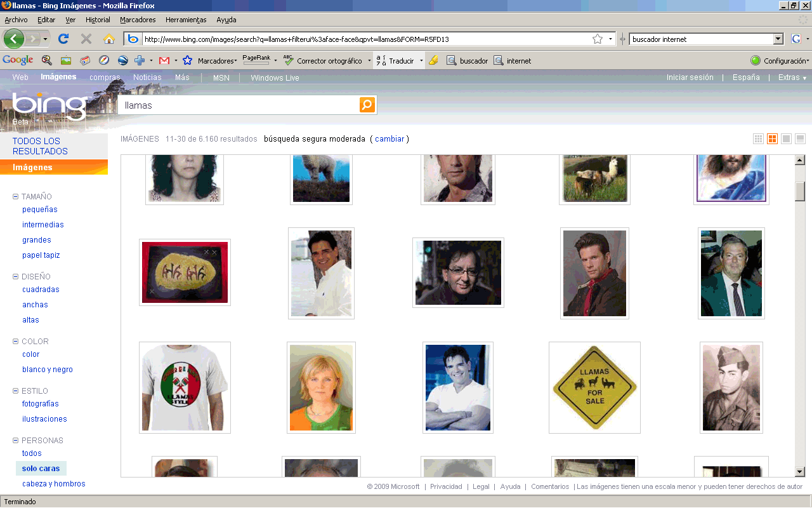Find the word 'internet' using toolbar button
Screen dimensions: 812x508
click(513, 61)
